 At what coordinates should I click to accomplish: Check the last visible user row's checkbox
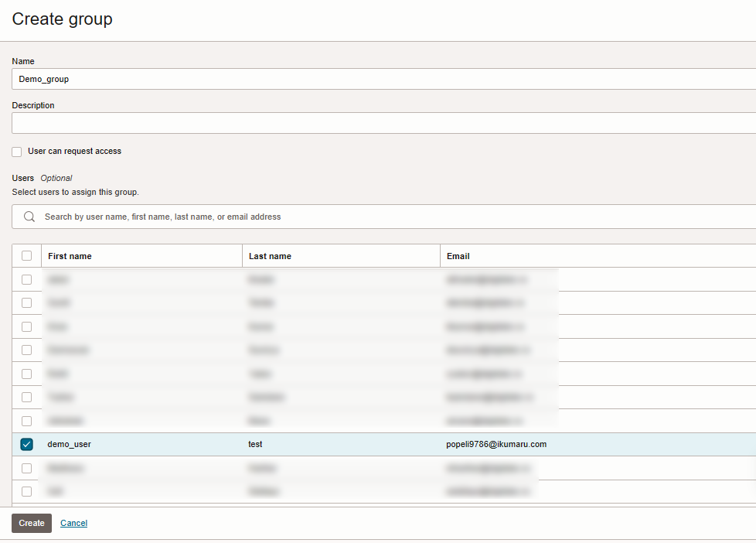(x=27, y=491)
